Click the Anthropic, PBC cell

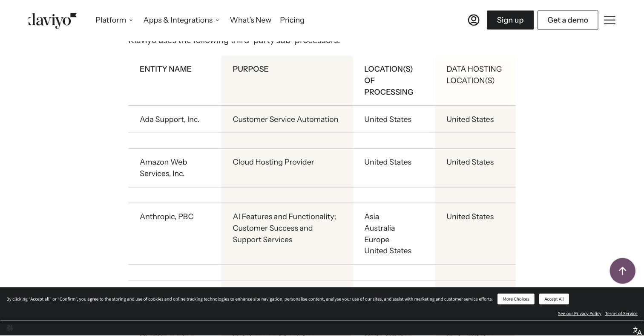[x=175, y=234]
